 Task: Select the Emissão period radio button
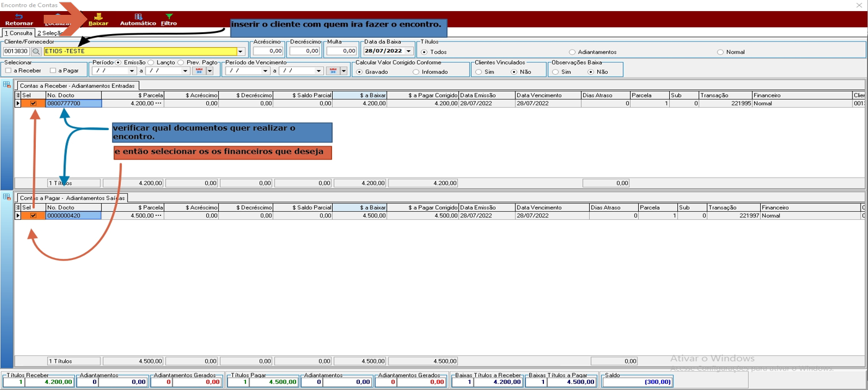(x=118, y=63)
